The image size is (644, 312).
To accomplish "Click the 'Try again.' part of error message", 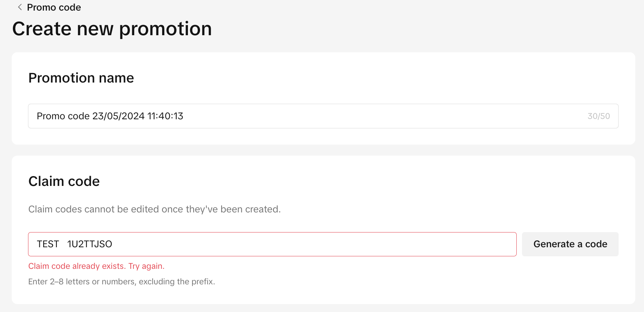I will click(x=146, y=266).
